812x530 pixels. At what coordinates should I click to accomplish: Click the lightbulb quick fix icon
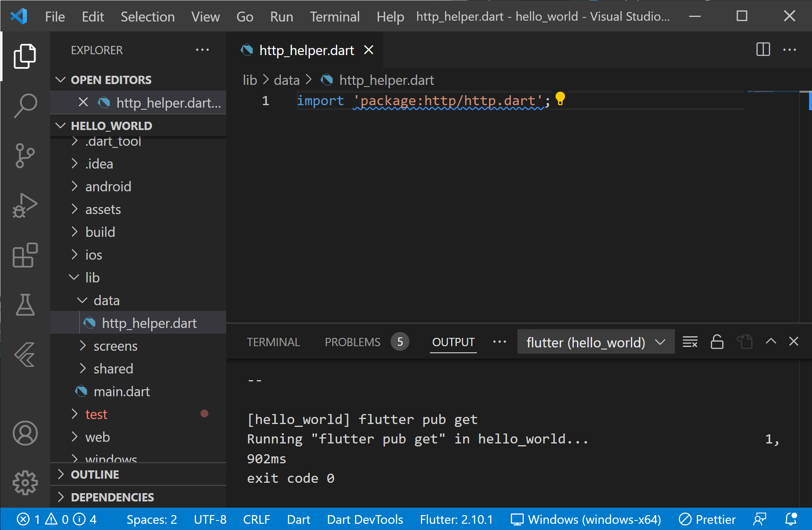click(560, 99)
